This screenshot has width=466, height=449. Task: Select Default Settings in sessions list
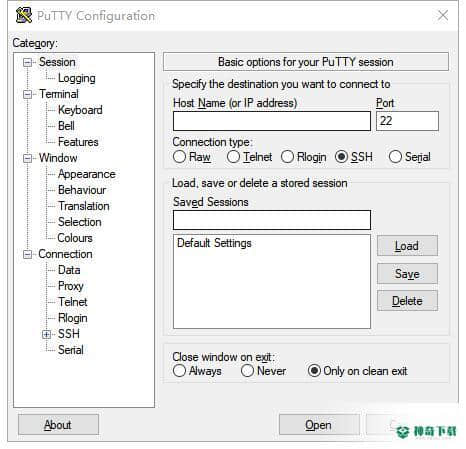[214, 243]
